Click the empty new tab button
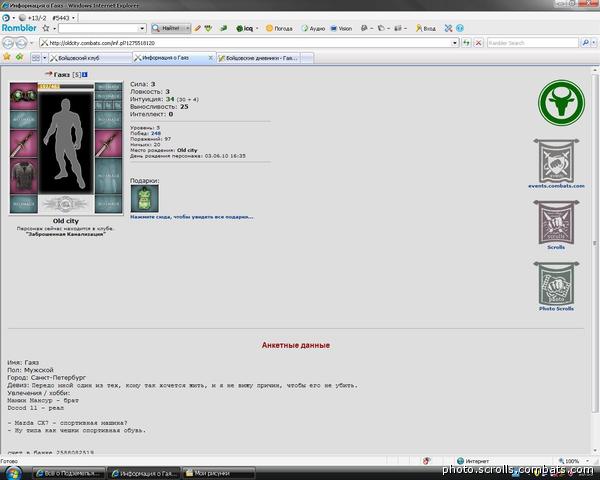This screenshot has height=480, width=600. click(x=307, y=58)
